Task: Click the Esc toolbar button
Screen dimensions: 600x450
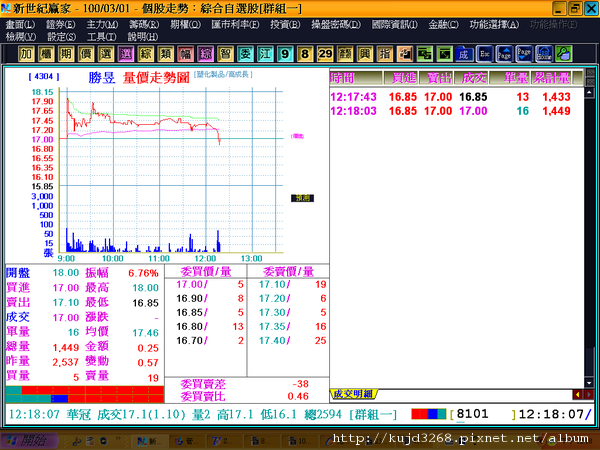Action: (484, 54)
